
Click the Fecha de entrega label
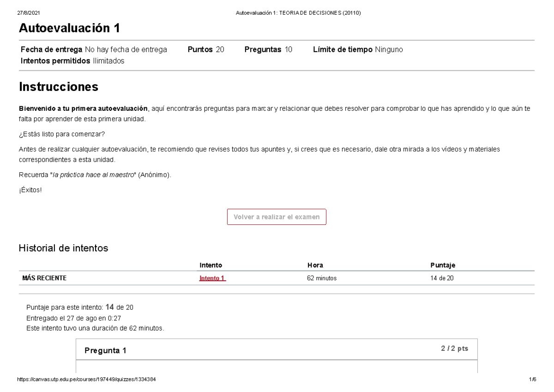pos(52,49)
